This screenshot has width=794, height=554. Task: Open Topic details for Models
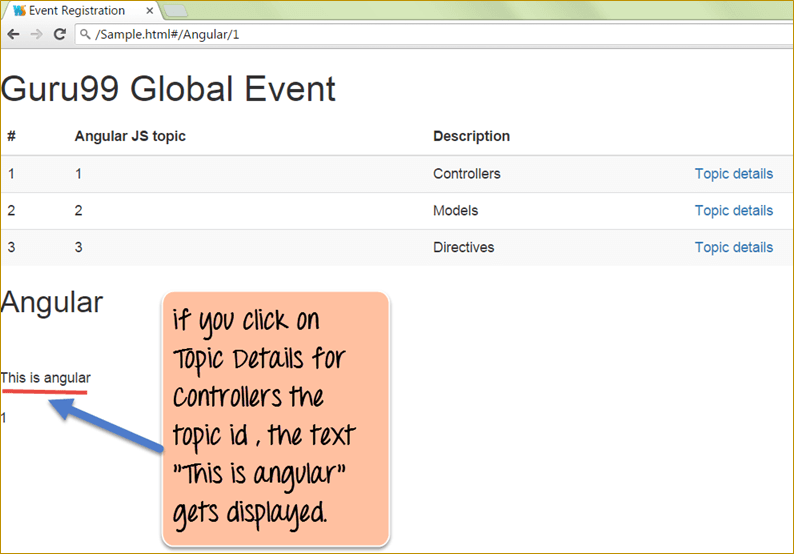(733, 211)
